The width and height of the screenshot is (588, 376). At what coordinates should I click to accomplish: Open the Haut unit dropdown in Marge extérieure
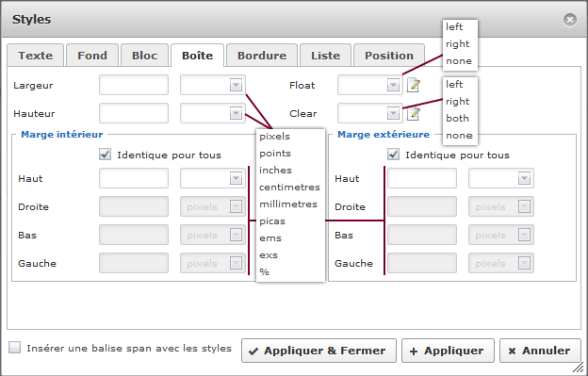[501, 178]
